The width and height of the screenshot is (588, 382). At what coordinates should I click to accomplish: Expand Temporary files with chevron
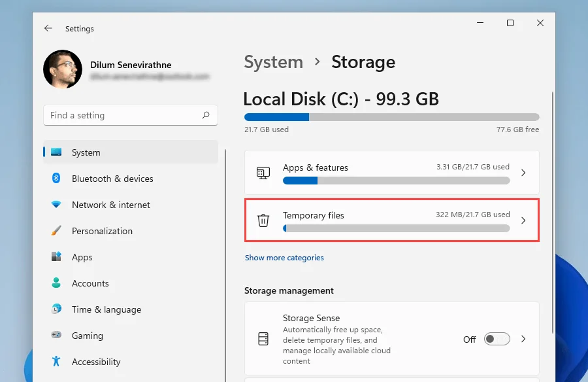pyautogui.click(x=523, y=220)
